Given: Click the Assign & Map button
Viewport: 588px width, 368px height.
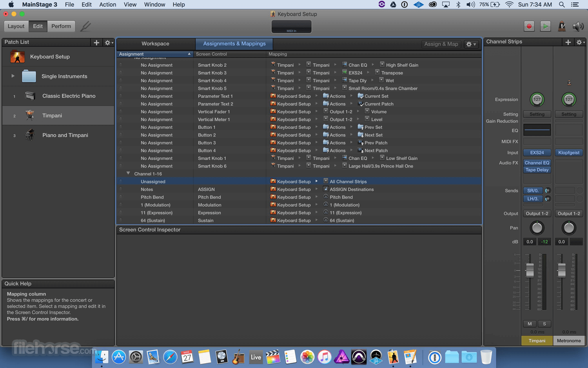Looking at the screenshot, I should (441, 44).
